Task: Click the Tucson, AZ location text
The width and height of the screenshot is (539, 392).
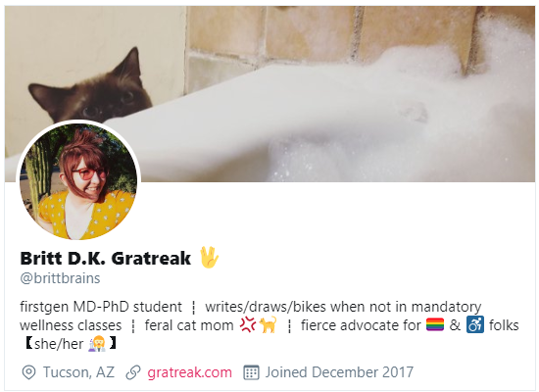Action: (x=78, y=372)
